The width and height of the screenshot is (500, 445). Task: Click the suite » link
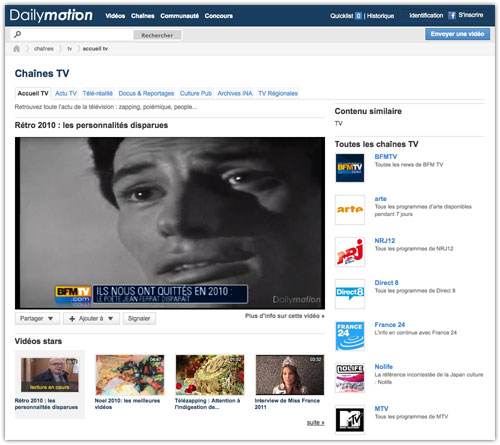pyautogui.click(x=315, y=422)
